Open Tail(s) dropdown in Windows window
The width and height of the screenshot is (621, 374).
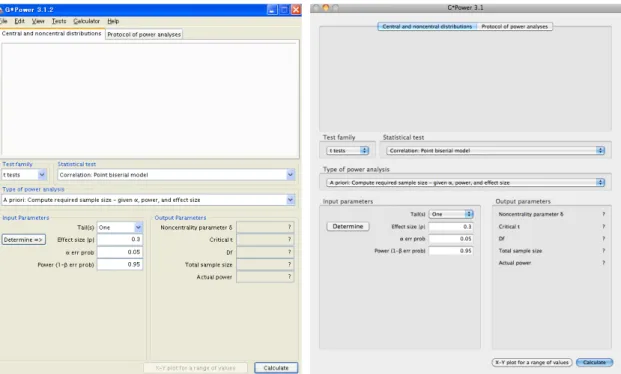[x=120, y=227]
